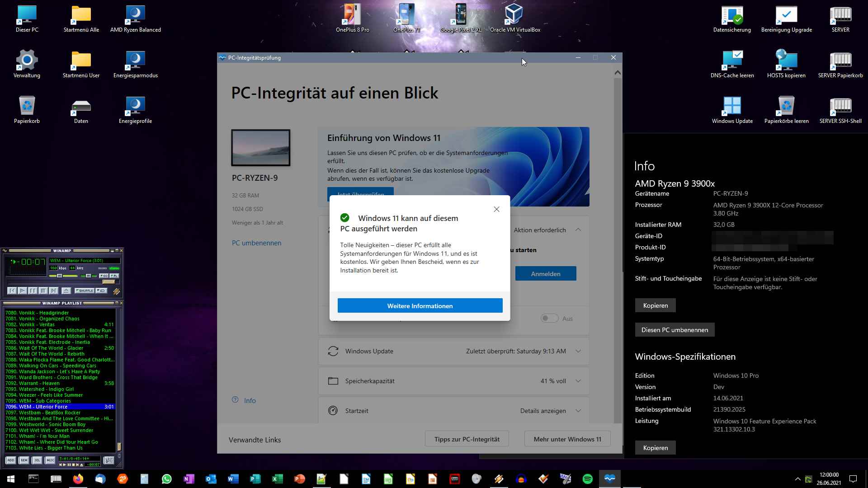Toggle Winamp equalizer window (EQ)
The image size is (868, 488).
[104, 275]
